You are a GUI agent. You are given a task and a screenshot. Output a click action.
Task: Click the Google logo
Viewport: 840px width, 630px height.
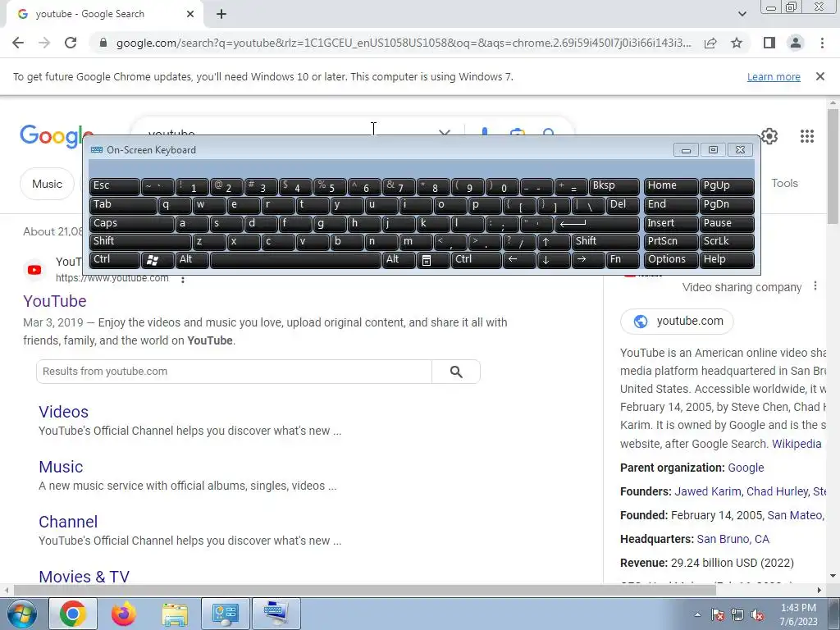52,135
